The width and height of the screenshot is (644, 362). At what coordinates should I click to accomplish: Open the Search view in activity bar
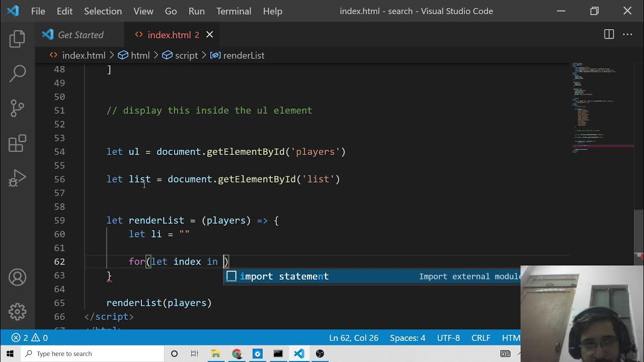pyautogui.click(x=17, y=73)
